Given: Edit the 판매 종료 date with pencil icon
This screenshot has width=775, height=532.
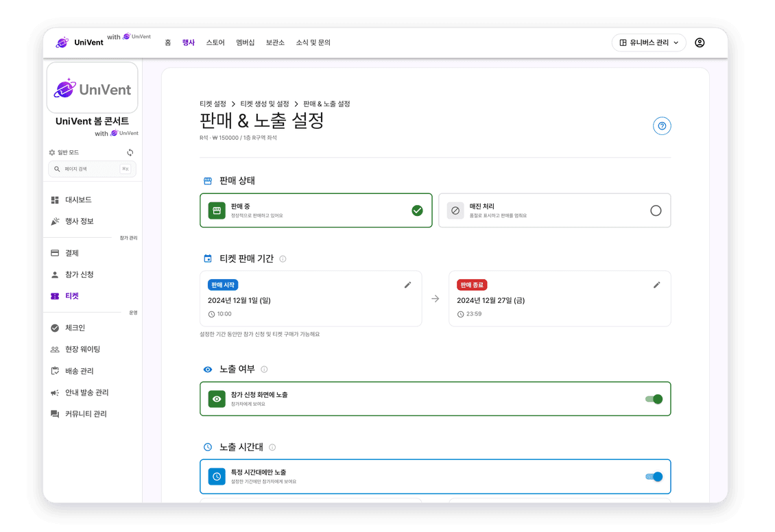Looking at the screenshot, I should [657, 285].
